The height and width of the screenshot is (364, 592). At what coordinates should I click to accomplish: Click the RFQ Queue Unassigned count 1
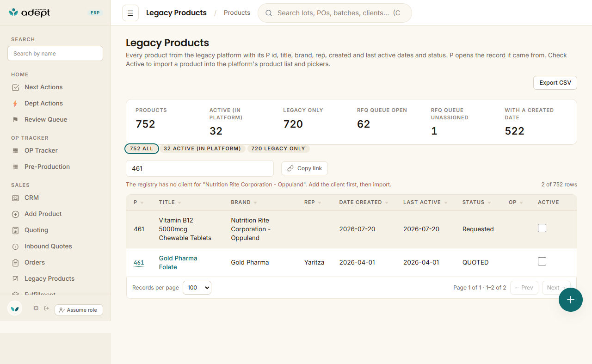(x=434, y=131)
